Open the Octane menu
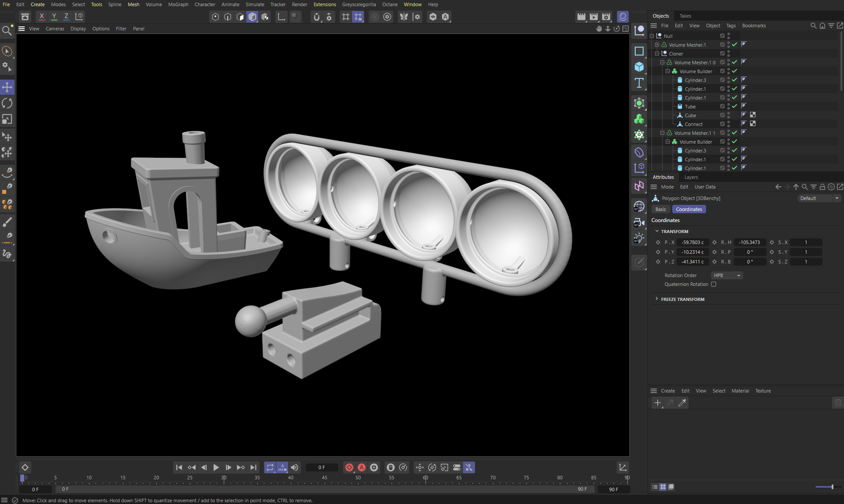This screenshot has height=504, width=844. (x=389, y=4)
